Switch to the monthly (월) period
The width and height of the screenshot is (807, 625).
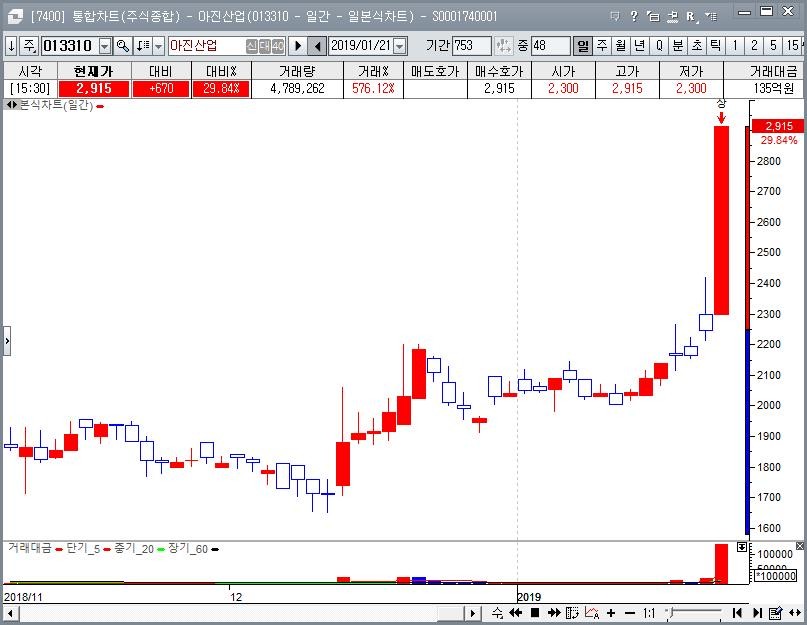tap(621, 46)
